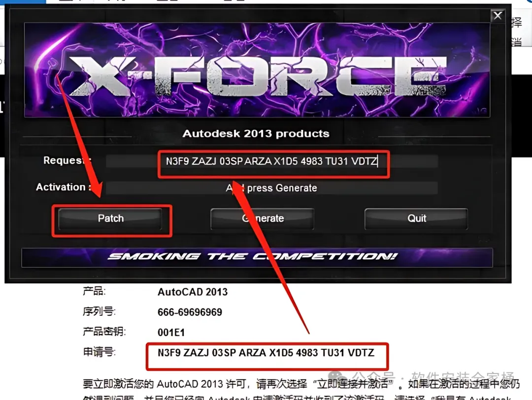This screenshot has width=532, height=400.
Task: Close the X-Force window with the X icon
Action: coord(498,16)
